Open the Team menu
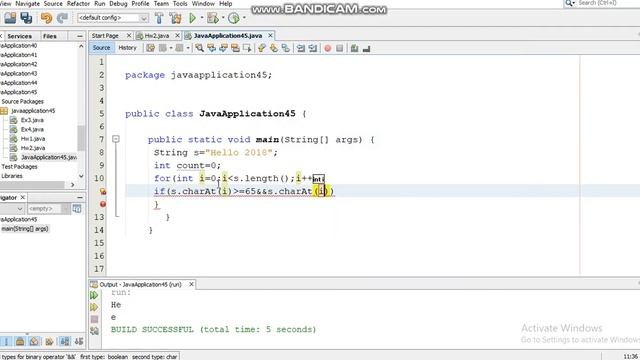The height and width of the screenshot is (360, 640). coord(161,4)
